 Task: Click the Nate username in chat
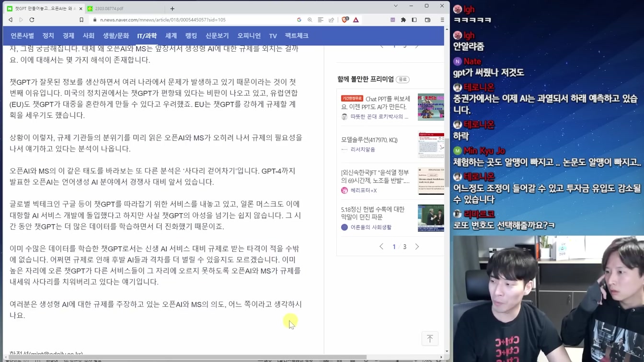(472, 61)
